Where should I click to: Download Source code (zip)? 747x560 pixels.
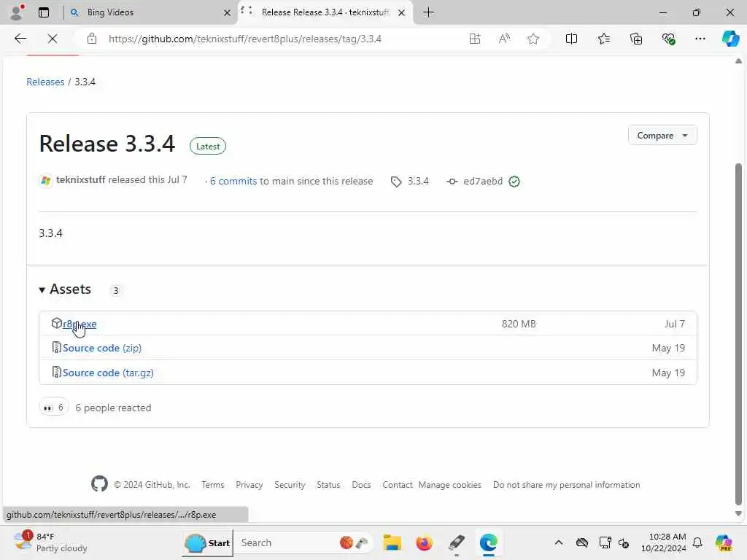(x=102, y=348)
